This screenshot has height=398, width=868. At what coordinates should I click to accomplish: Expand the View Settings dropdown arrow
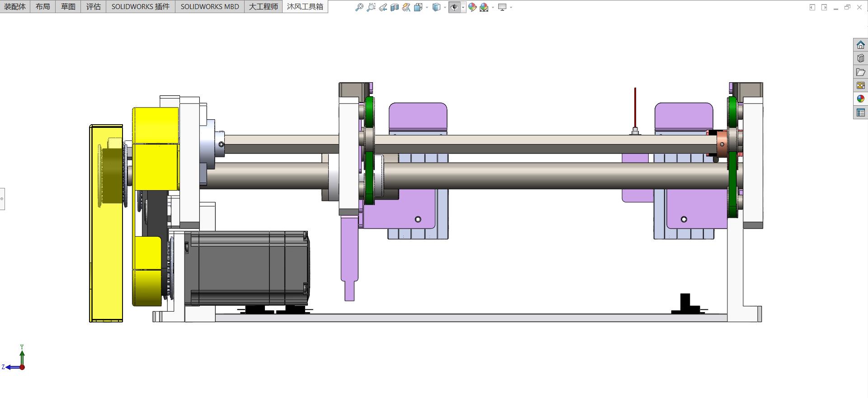coord(511,7)
